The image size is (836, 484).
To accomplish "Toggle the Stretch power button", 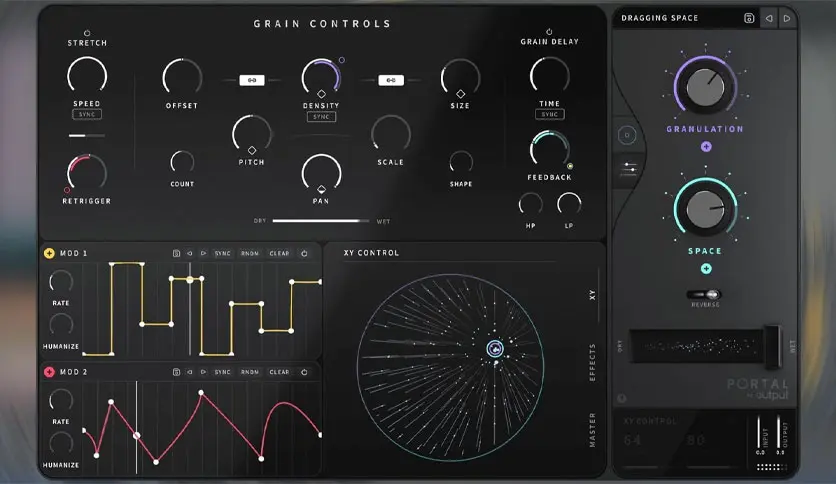I will tap(87, 32).
